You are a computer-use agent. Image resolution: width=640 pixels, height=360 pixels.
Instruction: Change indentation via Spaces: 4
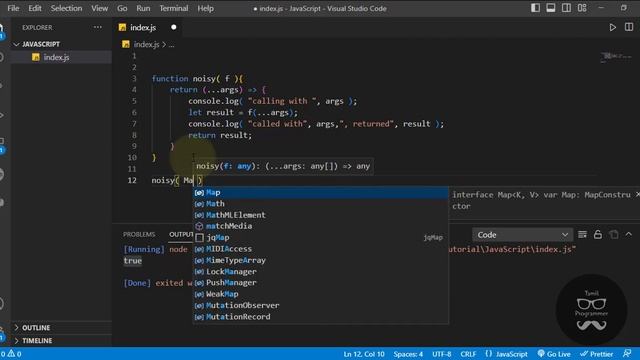click(x=408, y=354)
